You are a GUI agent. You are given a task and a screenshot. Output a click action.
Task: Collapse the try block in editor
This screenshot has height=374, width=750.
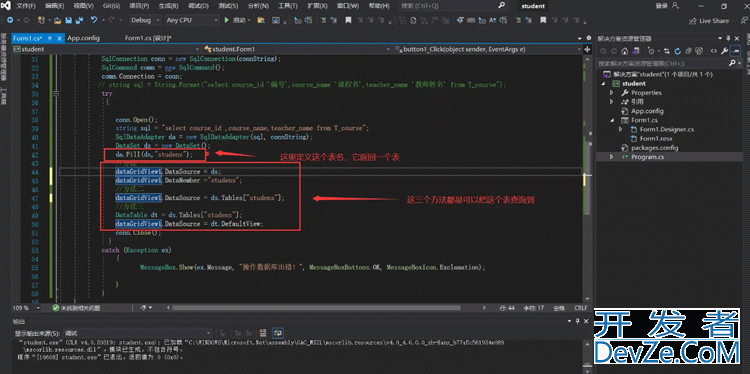click(x=56, y=94)
